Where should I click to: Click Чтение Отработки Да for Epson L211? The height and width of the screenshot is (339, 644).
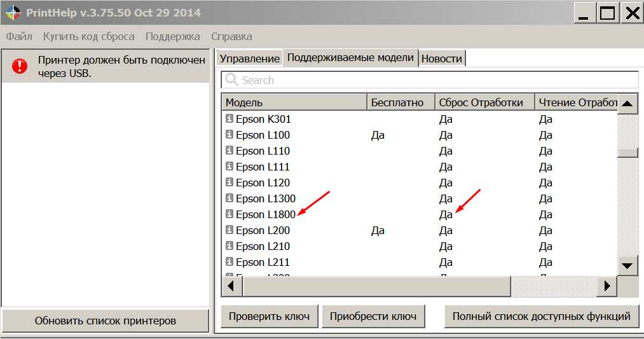545,263
